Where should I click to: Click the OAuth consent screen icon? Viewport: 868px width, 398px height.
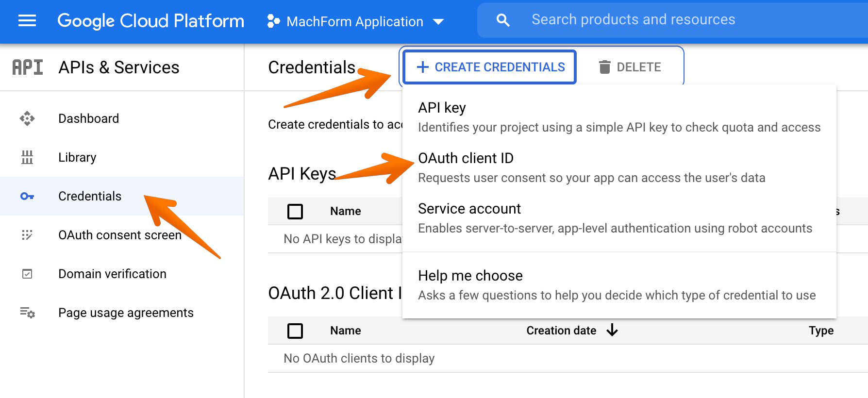(x=27, y=235)
